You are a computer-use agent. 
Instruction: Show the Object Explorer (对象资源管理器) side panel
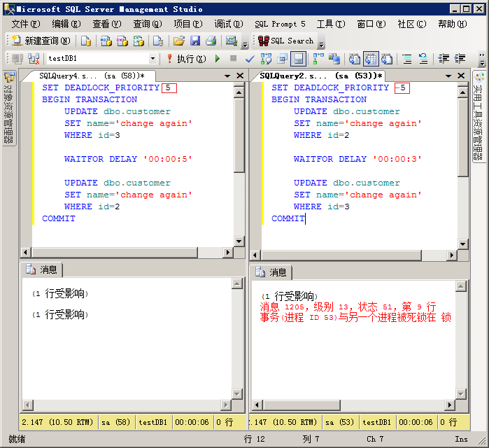9,108
